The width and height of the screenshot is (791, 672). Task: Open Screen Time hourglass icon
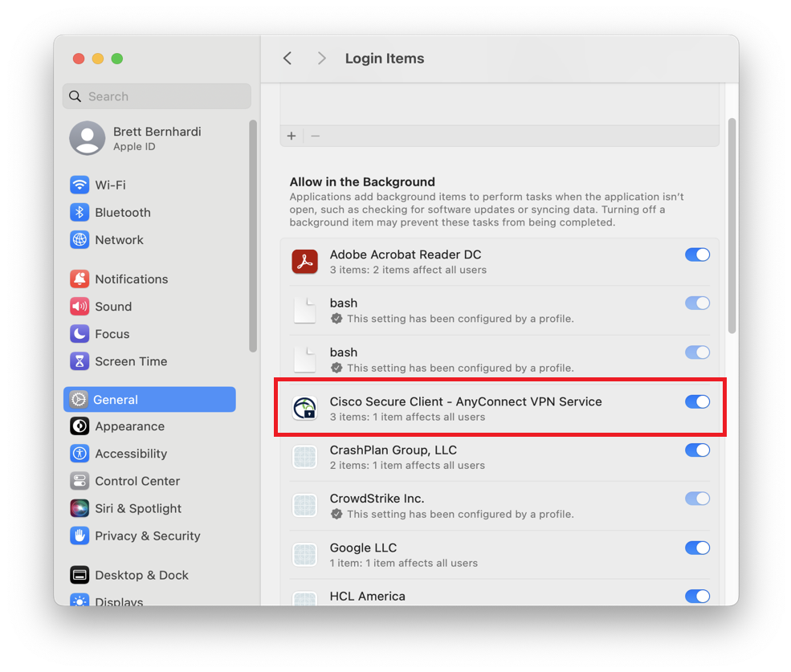pos(80,361)
